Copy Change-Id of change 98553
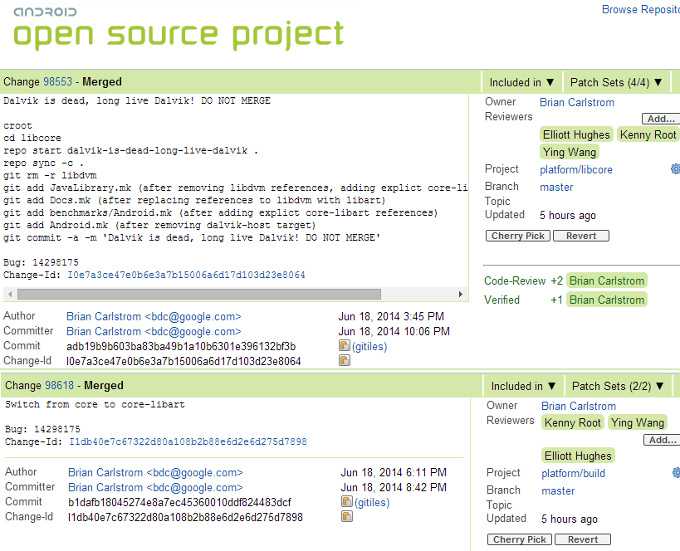 [x=344, y=361]
